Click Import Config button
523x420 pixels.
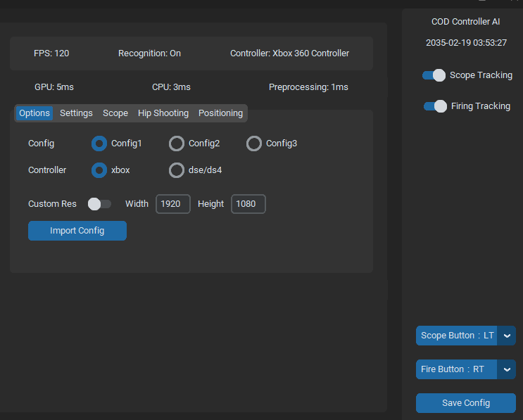coord(77,231)
